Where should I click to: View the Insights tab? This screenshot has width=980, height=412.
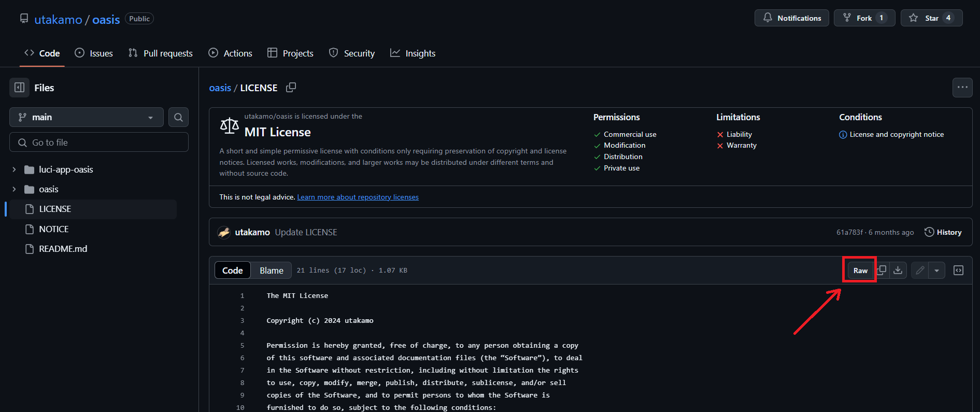click(x=413, y=53)
